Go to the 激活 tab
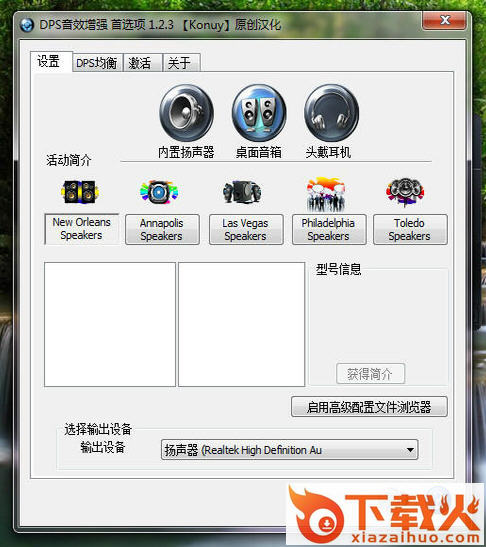 (x=143, y=63)
